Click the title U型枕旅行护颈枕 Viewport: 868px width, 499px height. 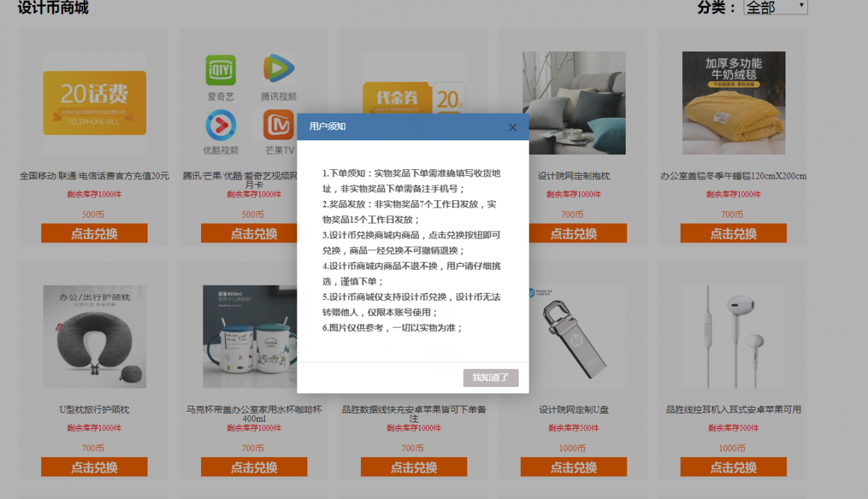95,409
